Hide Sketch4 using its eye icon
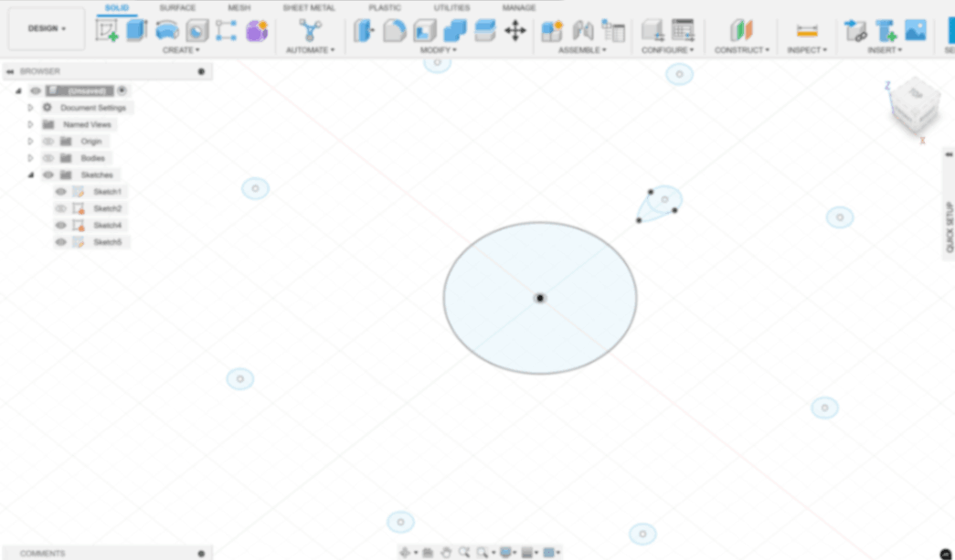 pos(60,226)
